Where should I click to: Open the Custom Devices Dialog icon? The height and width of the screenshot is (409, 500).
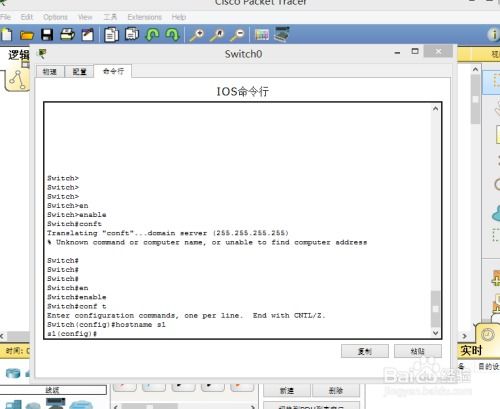point(282,34)
